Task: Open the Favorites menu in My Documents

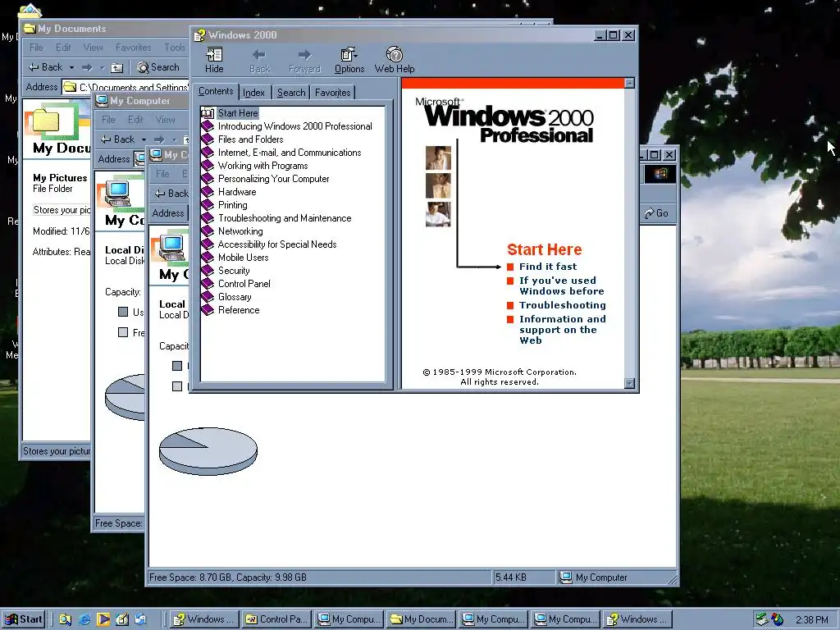Action: coord(133,48)
